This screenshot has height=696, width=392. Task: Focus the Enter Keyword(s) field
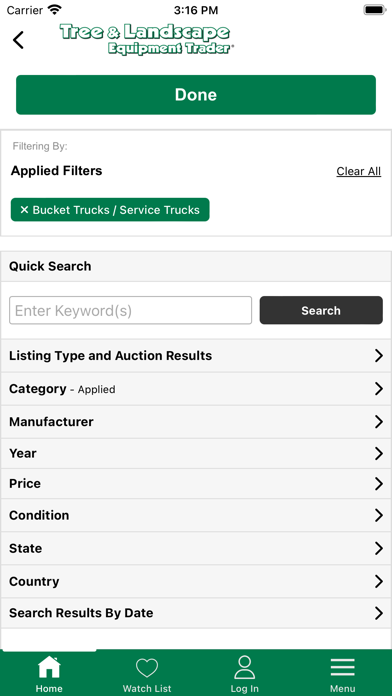pyautogui.click(x=131, y=310)
